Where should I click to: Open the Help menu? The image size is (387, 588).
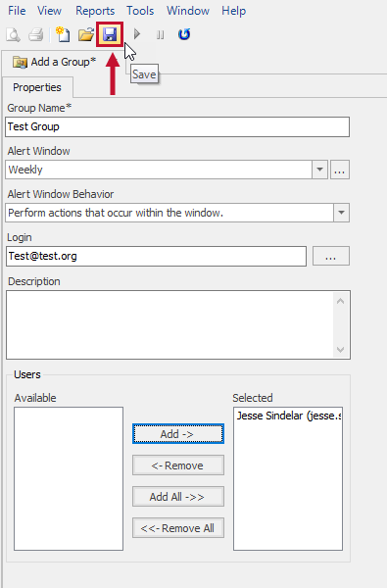click(233, 11)
